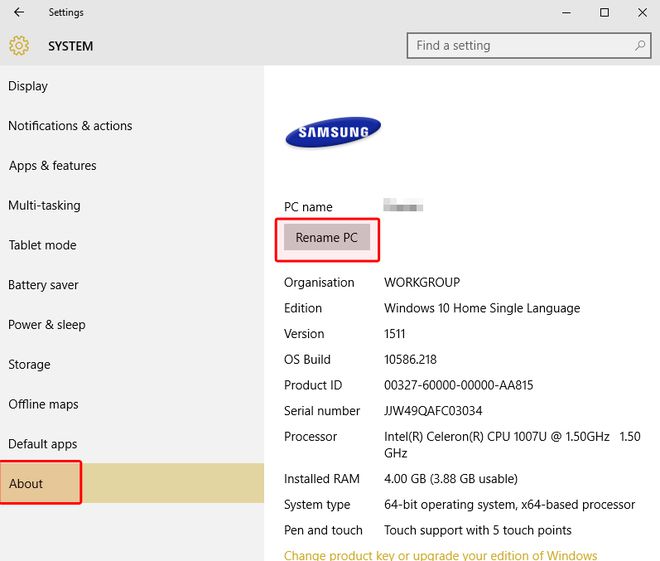
Task: Select Offline maps
Action: click(x=132, y=404)
